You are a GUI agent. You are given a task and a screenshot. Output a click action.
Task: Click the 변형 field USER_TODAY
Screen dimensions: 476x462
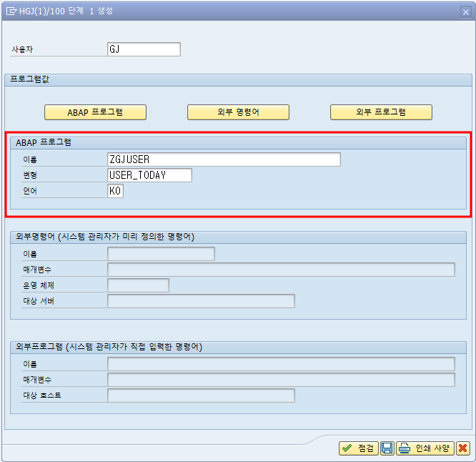tap(149, 175)
